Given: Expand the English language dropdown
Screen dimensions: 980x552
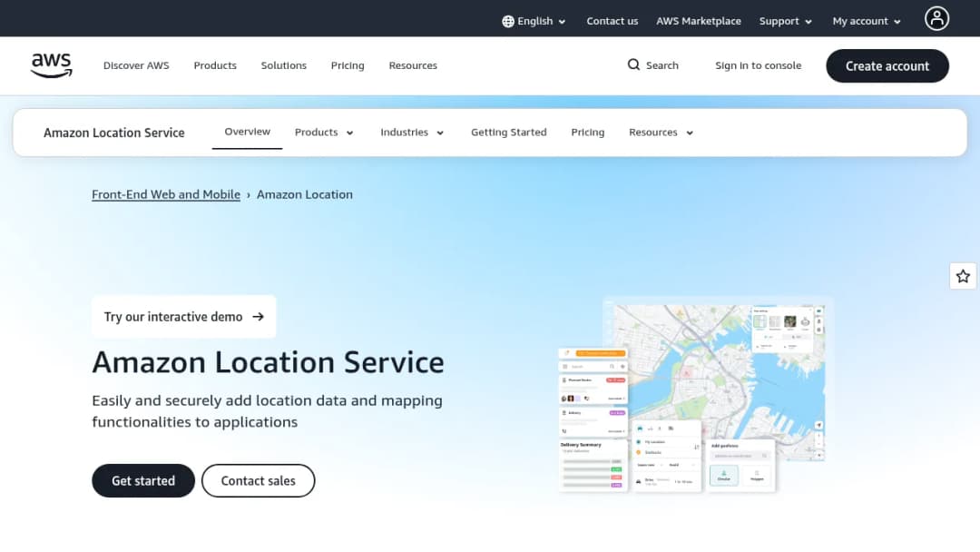Looking at the screenshot, I should tap(534, 21).
